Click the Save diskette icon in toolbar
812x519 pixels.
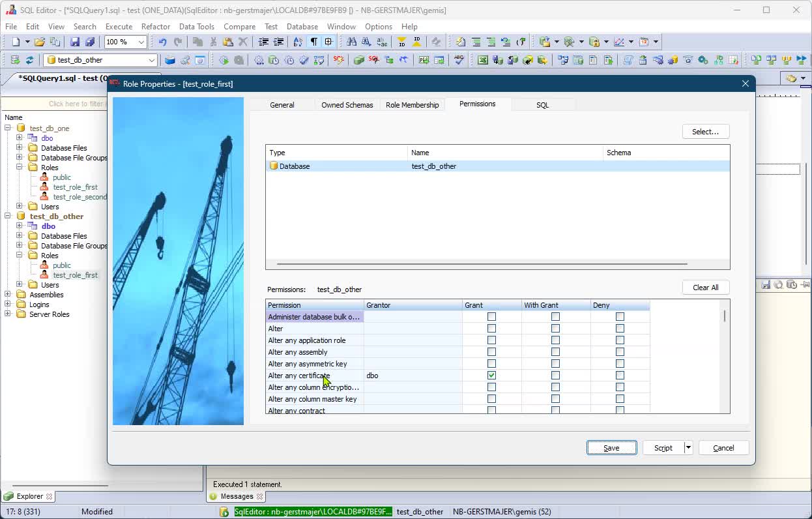point(75,42)
